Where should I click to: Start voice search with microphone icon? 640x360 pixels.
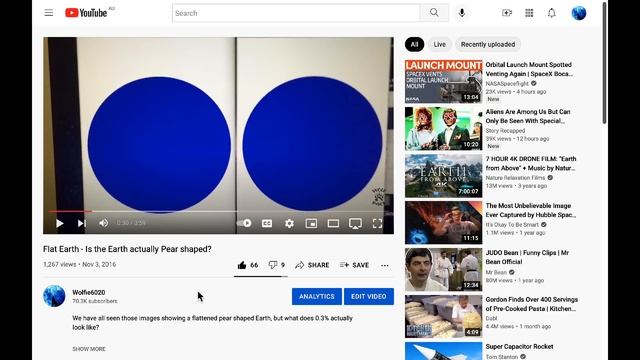coord(462,13)
